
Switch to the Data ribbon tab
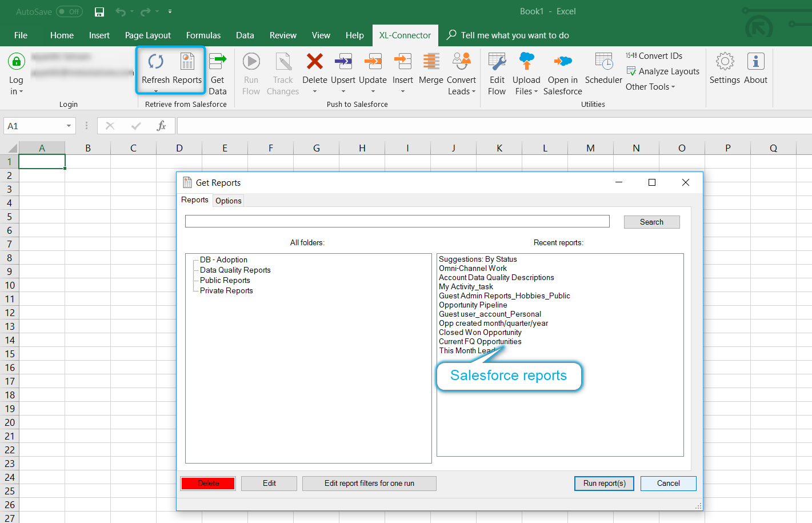point(245,35)
